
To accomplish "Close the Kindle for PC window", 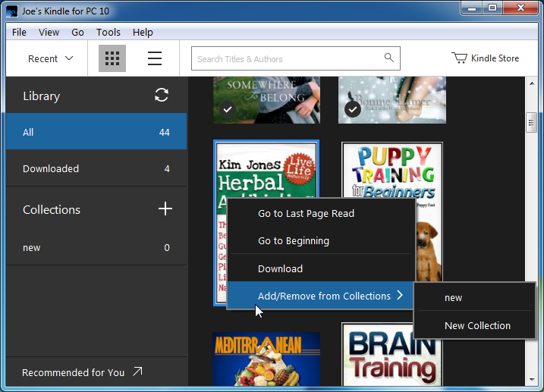I will point(520,8).
